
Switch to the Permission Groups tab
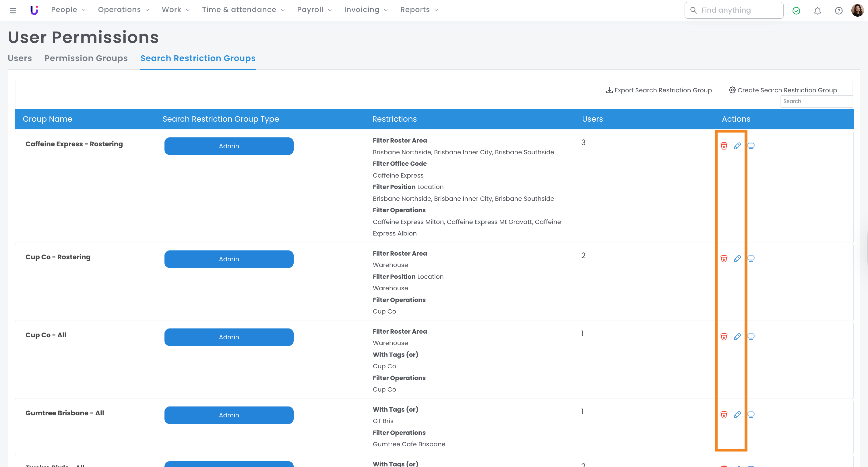pos(86,58)
